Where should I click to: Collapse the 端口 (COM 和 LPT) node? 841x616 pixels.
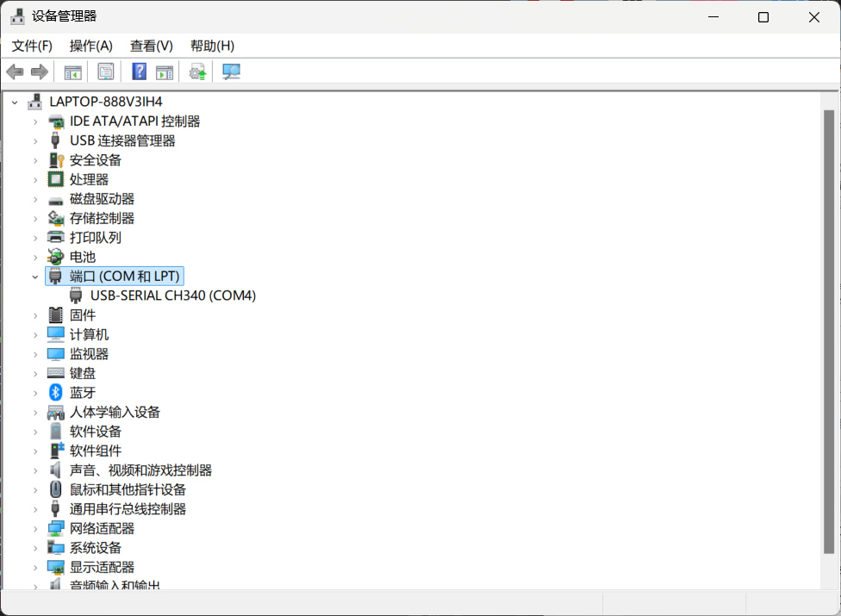point(35,277)
